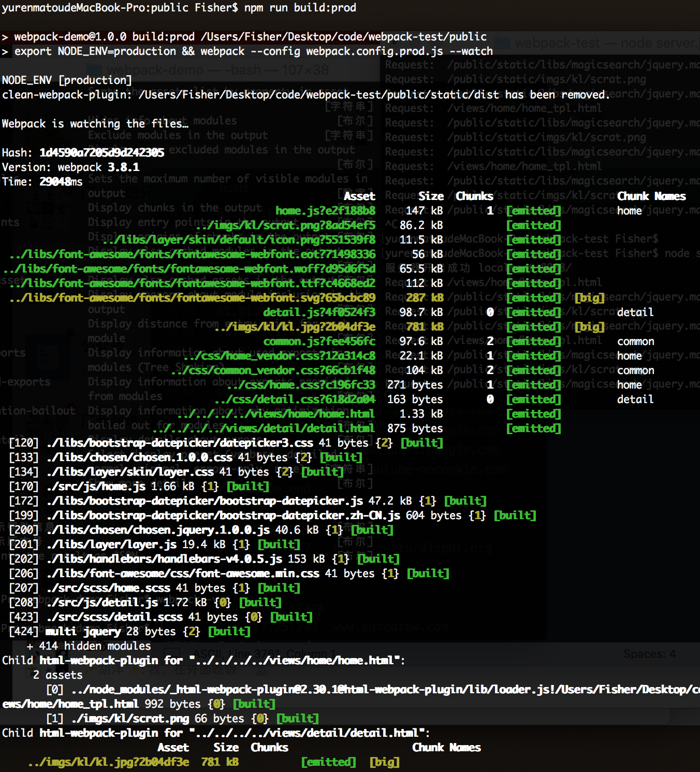The image size is (700, 772).
Task: Click the first 'Asset' column header
Action: 359,196
